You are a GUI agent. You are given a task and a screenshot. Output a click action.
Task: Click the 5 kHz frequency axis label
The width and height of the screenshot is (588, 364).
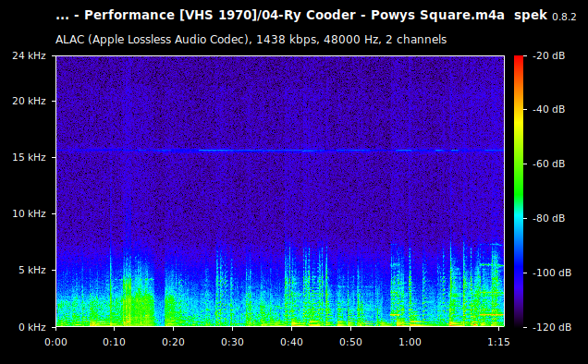32,270
